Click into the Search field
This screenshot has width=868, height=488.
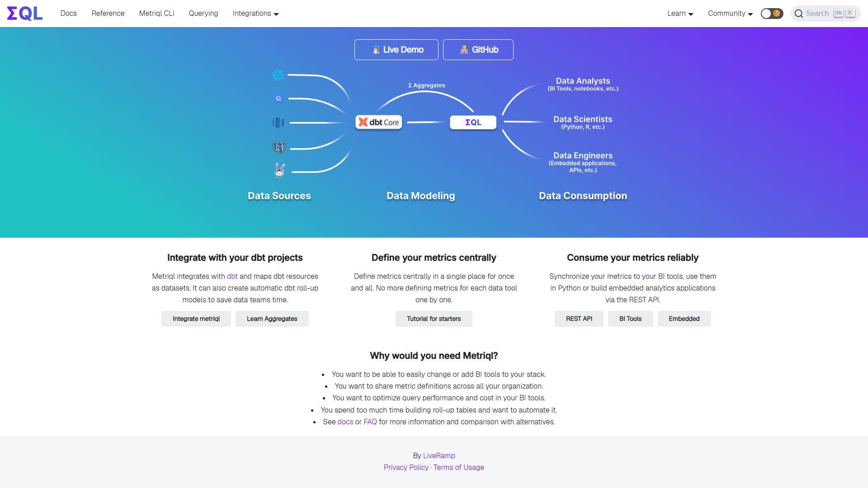826,14
